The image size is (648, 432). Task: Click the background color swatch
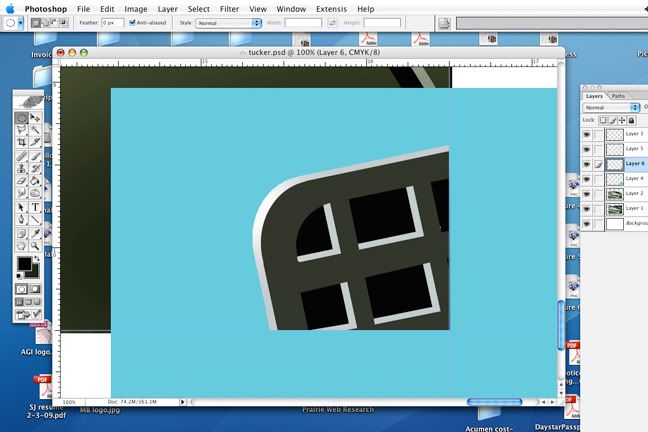(34, 273)
